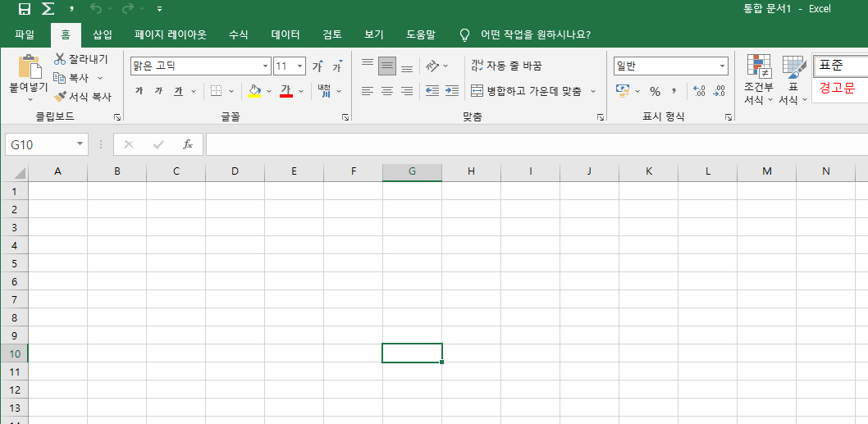This screenshot has width=868, height=424.
Task: Click the increase indent icon
Action: point(452,91)
